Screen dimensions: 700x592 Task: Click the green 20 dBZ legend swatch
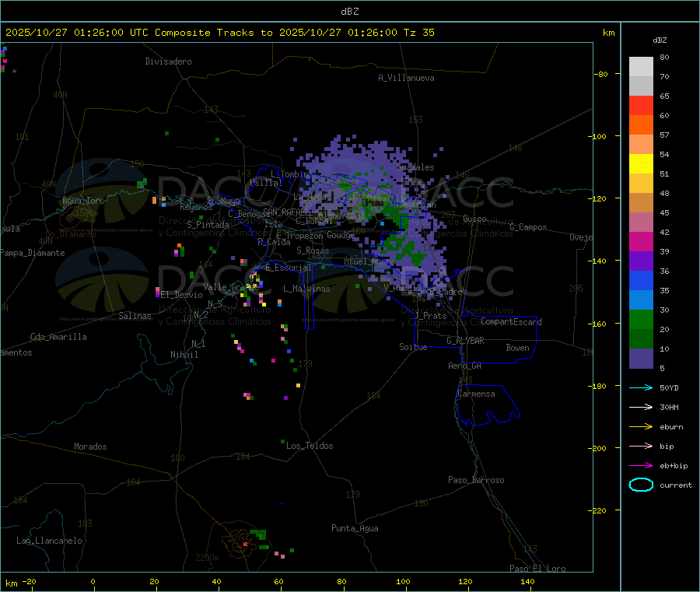coord(641,319)
